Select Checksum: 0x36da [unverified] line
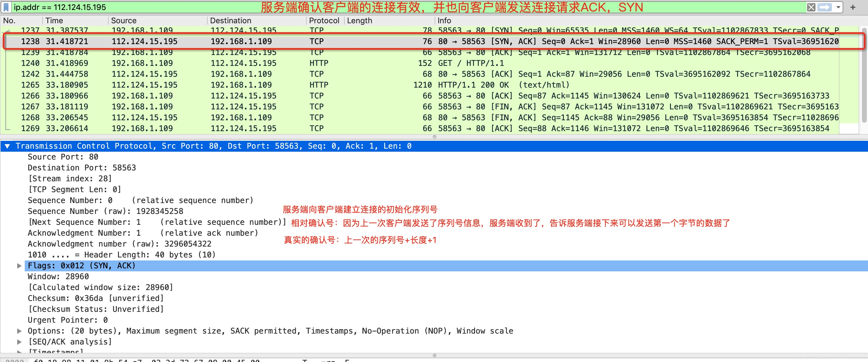The image size is (868, 362). [96, 298]
